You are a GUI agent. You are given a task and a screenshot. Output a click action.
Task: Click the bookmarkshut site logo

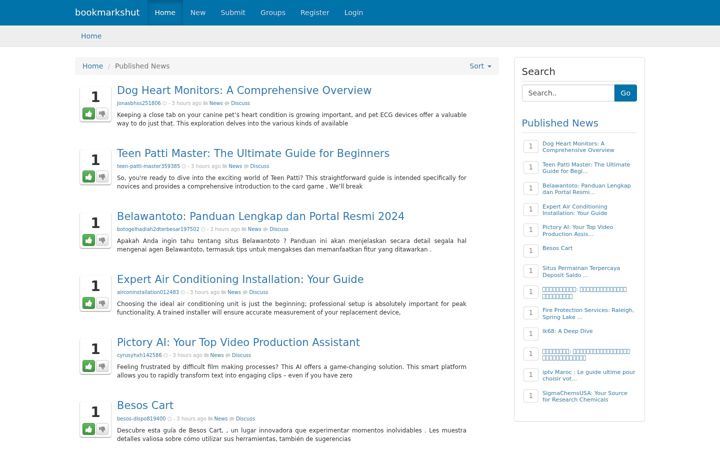[x=107, y=12]
